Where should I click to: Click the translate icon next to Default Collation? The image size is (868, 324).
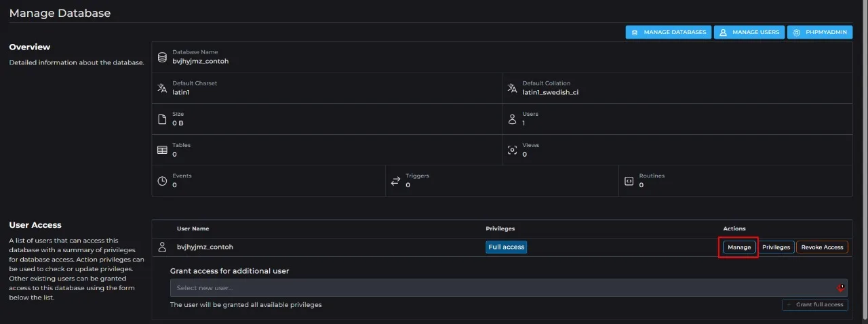click(x=512, y=88)
